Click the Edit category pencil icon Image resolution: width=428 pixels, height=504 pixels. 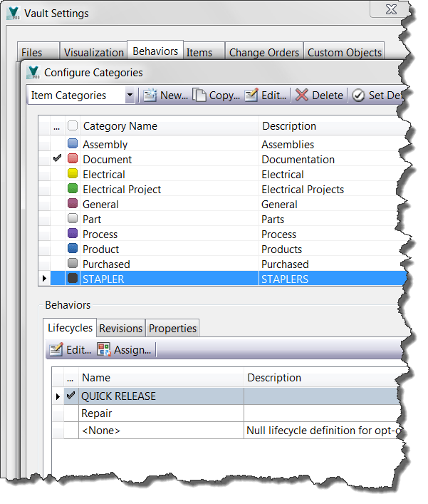[x=251, y=96]
